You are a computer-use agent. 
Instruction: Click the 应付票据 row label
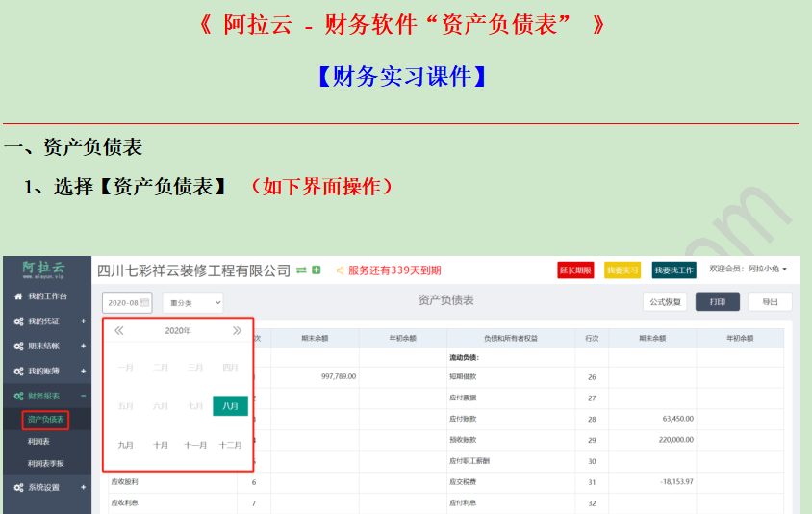pyautogui.click(x=463, y=398)
